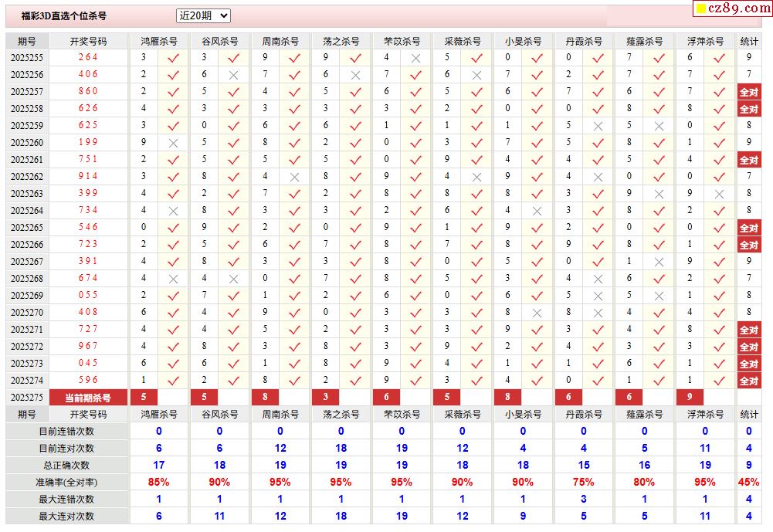Open the 近20期 period dropdown
773x532 pixels.
point(203,15)
